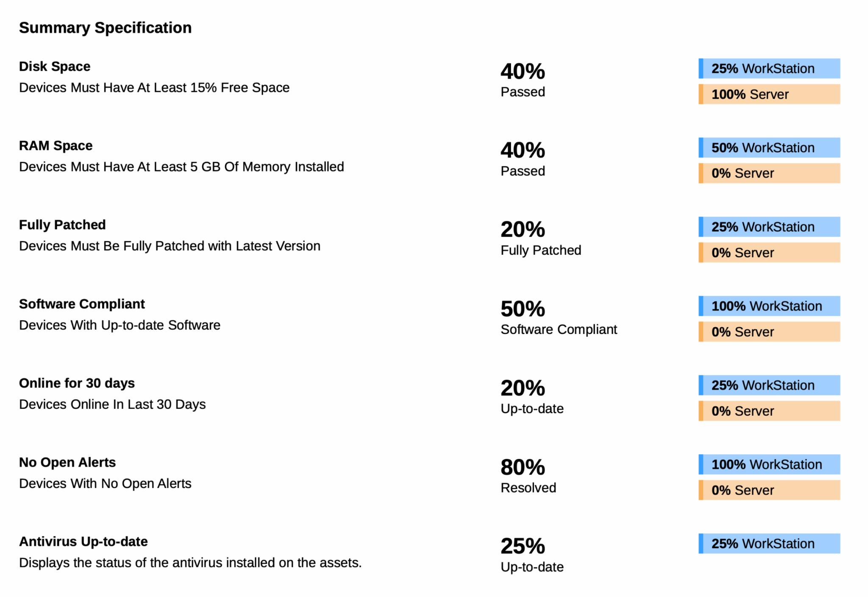
Task: Click the 20% Fully Patched value
Action: point(523,230)
